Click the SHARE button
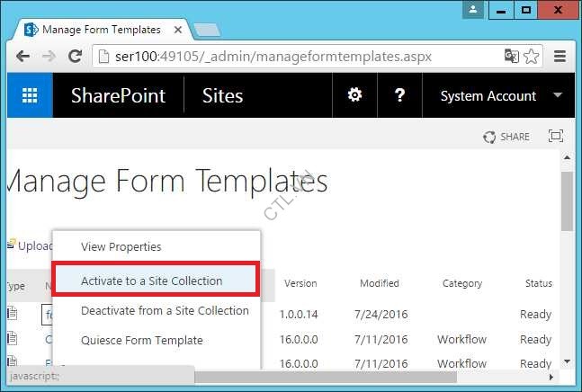The width and height of the screenshot is (582, 392). [x=506, y=137]
